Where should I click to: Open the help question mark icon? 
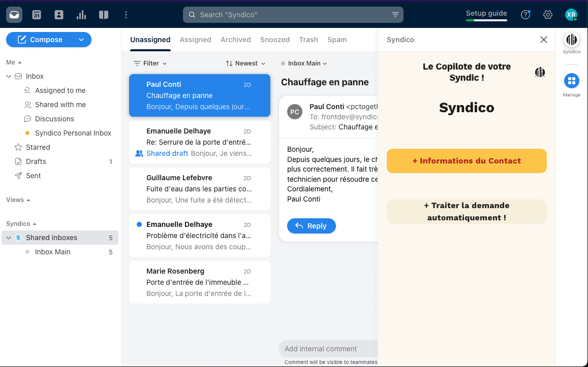[x=525, y=15]
